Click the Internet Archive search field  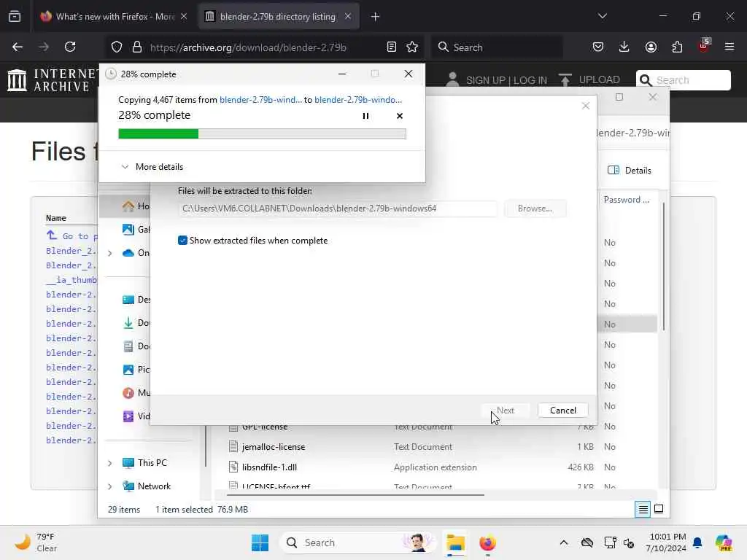coord(683,80)
